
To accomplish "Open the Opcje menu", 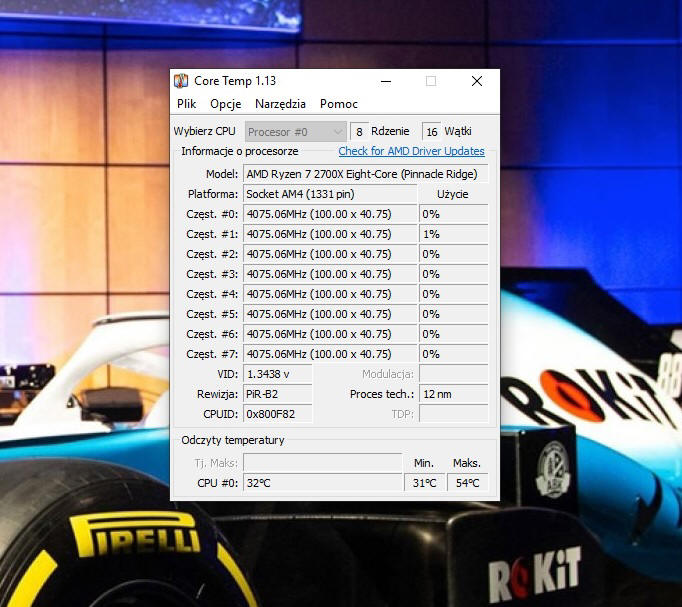I will (225, 104).
